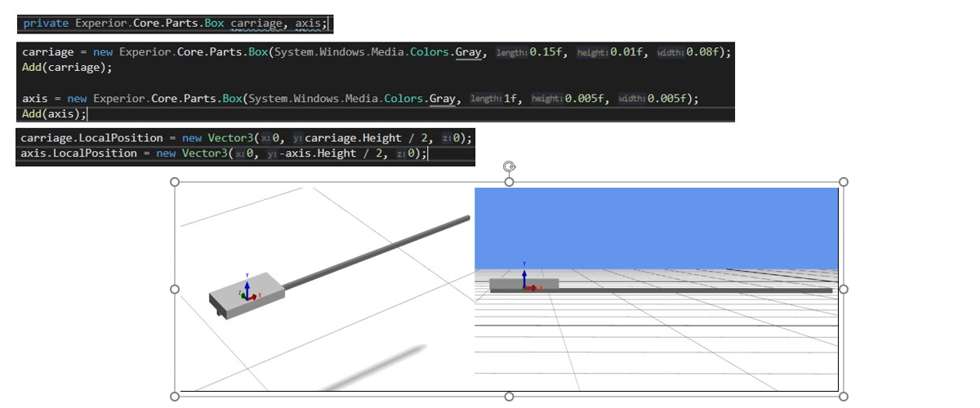Click the blue sky area of the right view

[x=657, y=228]
